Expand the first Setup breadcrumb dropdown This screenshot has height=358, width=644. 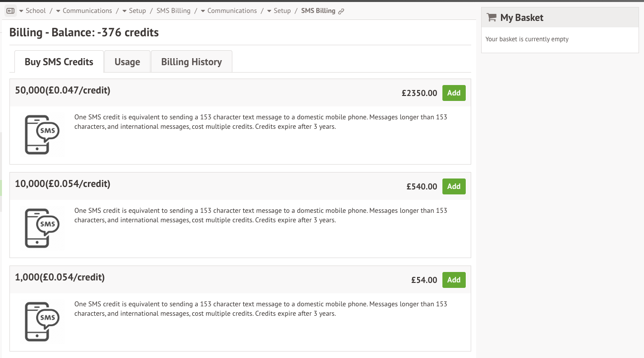pyautogui.click(x=125, y=11)
